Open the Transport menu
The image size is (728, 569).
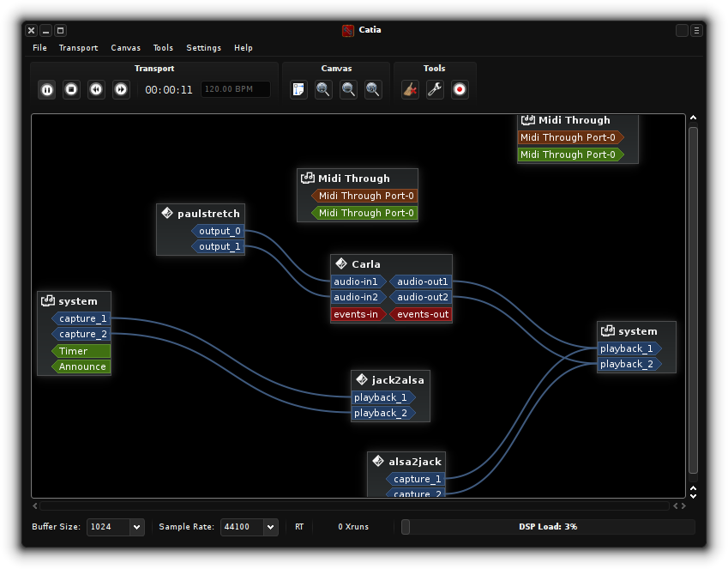point(78,48)
